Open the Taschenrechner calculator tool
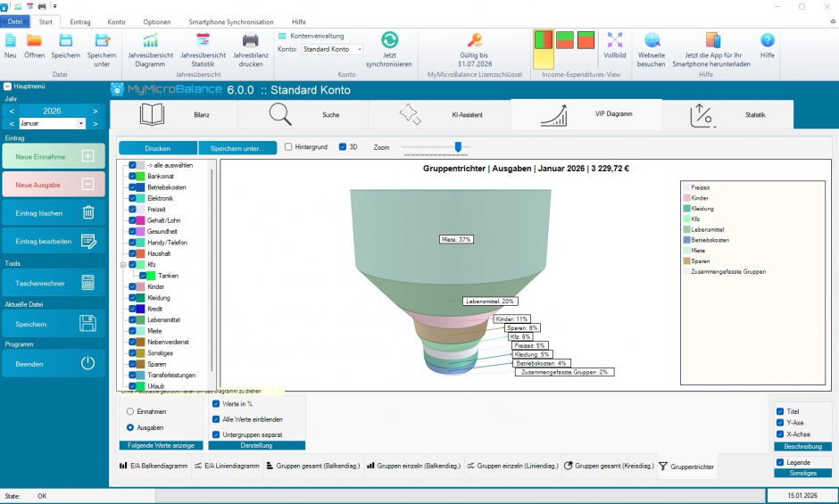The image size is (839, 504). (54, 283)
